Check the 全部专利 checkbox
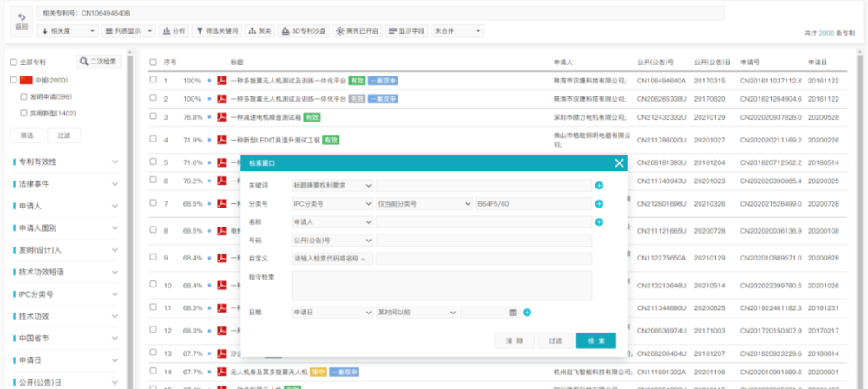Image resolution: width=868 pixels, height=389 pixels. coord(13,63)
